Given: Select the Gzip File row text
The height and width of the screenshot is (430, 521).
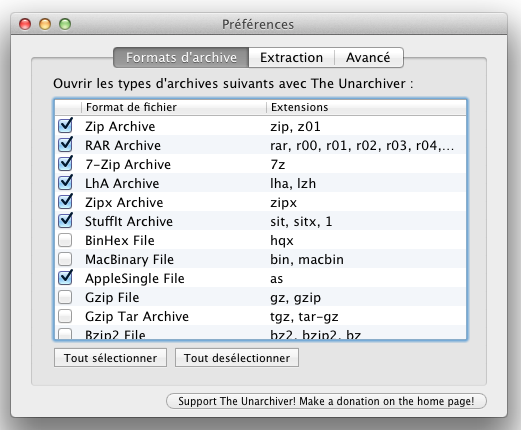Looking at the screenshot, I should (x=112, y=298).
